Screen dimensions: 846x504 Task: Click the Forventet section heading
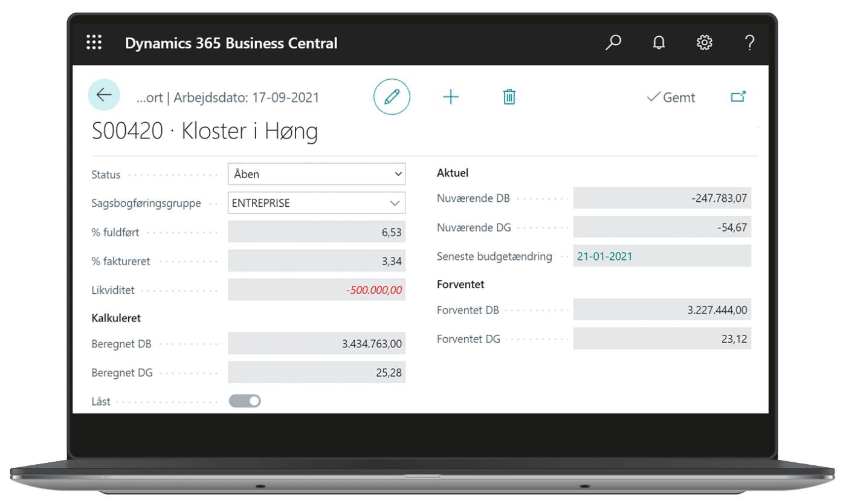click(460, 284)
